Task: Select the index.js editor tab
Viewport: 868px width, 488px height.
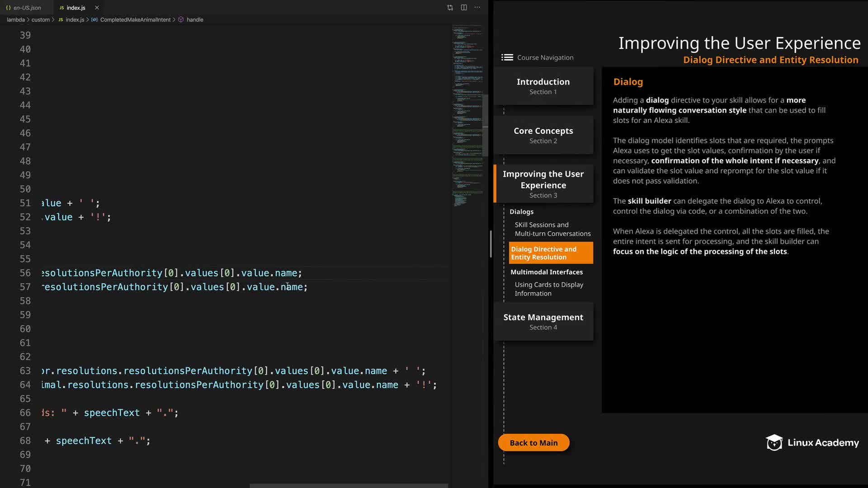Action: coord(75,8)
